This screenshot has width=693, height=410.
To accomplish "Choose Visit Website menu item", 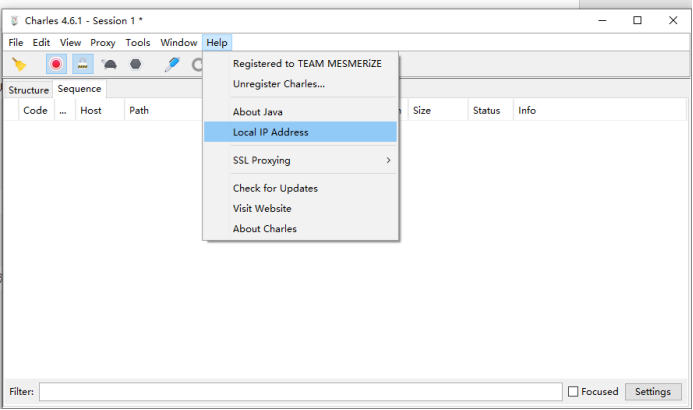I will (x=301, y=209).
